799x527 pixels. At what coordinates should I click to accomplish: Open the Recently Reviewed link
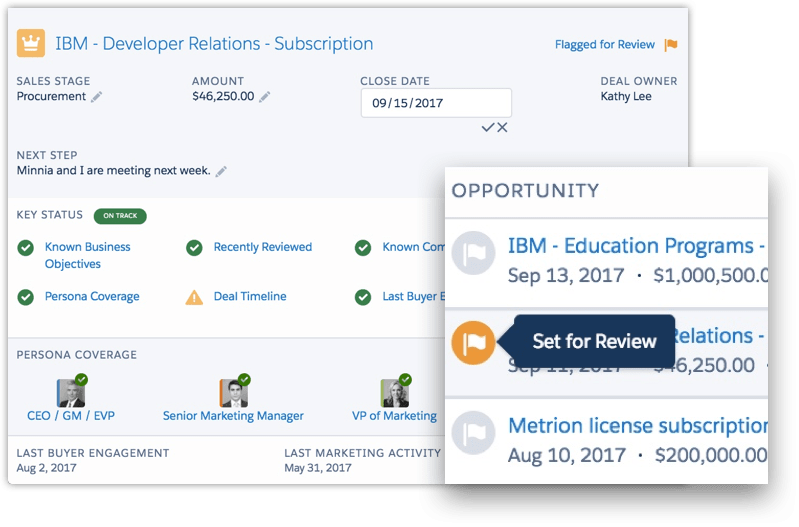(263, 247)
